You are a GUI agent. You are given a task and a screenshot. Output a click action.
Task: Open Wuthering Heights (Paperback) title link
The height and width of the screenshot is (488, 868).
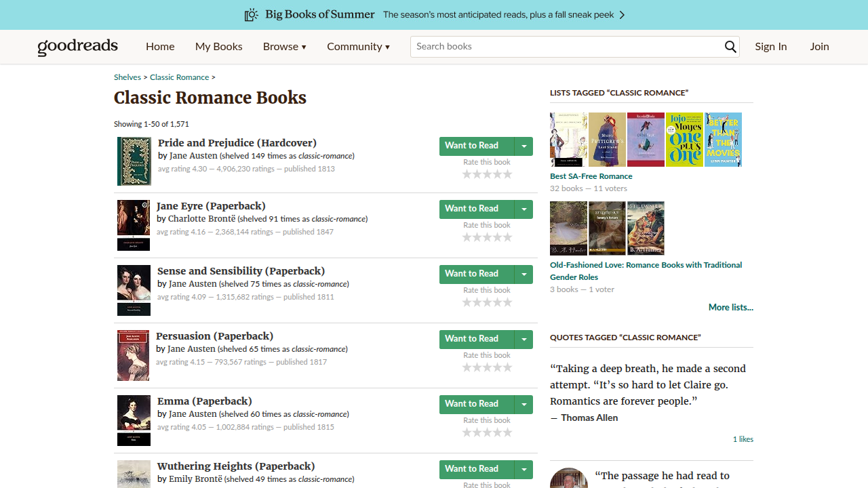236,466
